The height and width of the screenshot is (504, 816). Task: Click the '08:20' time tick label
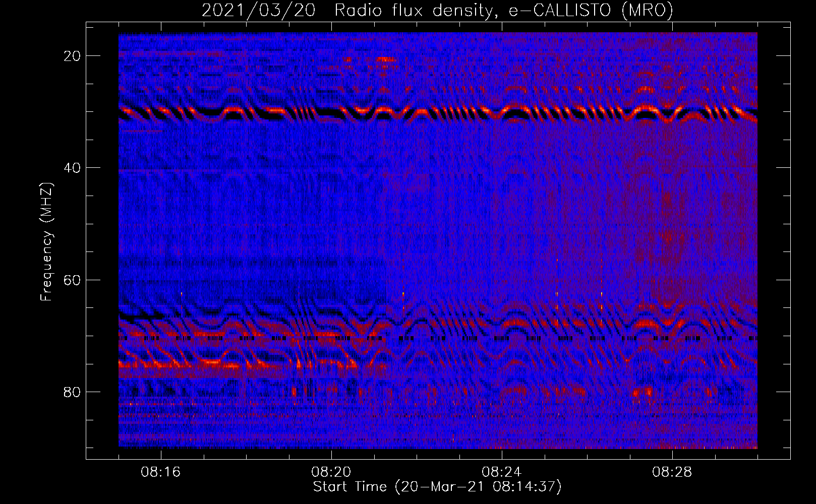[331, 472]
